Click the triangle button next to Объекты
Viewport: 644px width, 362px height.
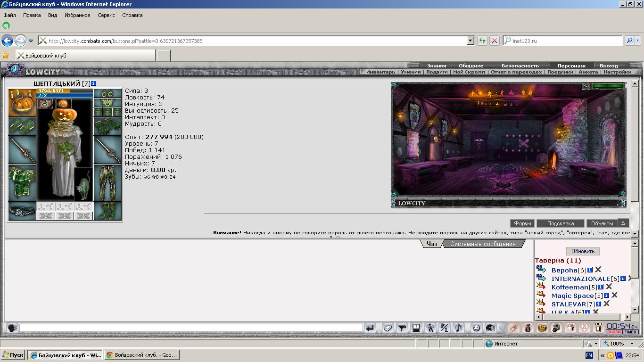tap(623, 223)
